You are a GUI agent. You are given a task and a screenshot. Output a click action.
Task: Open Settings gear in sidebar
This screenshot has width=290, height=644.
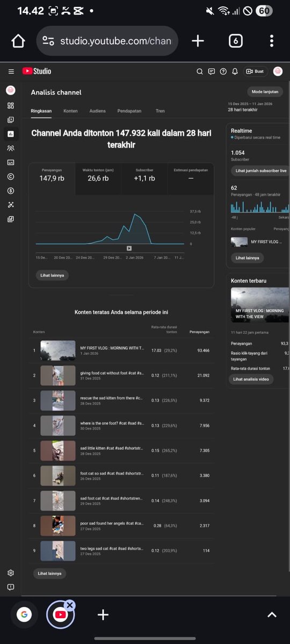(x=11, y=573)
